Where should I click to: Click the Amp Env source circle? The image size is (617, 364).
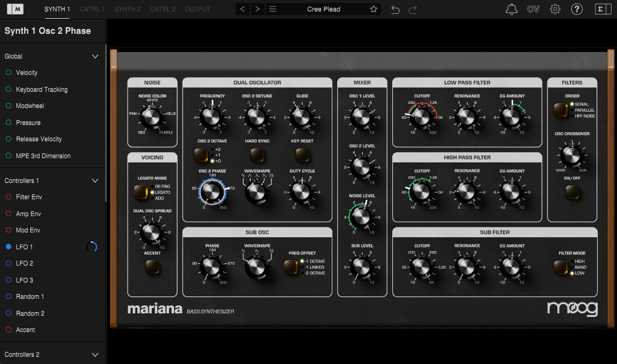pyautogui.click(x=8, y=214)
